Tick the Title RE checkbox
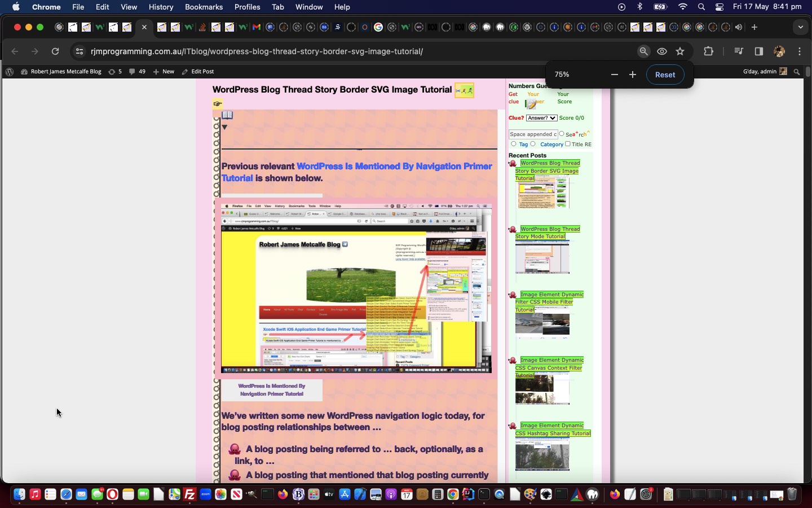The image size is (812, 508). pyautogui.click(x=568, y=144)
